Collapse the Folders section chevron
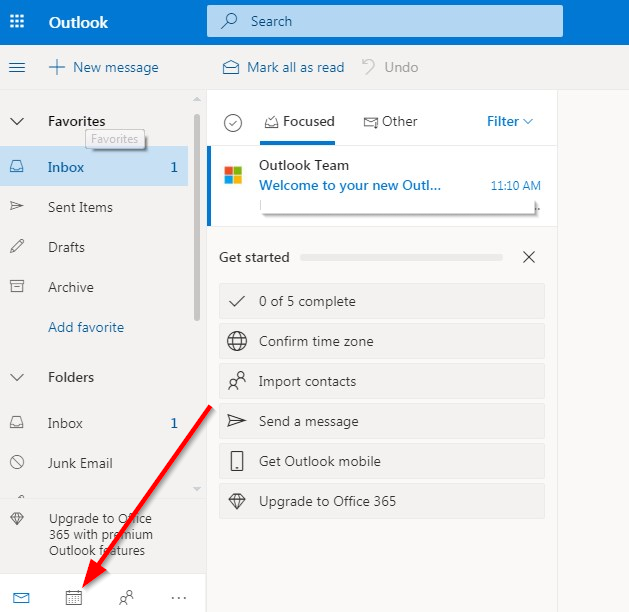 coord(17,377)
